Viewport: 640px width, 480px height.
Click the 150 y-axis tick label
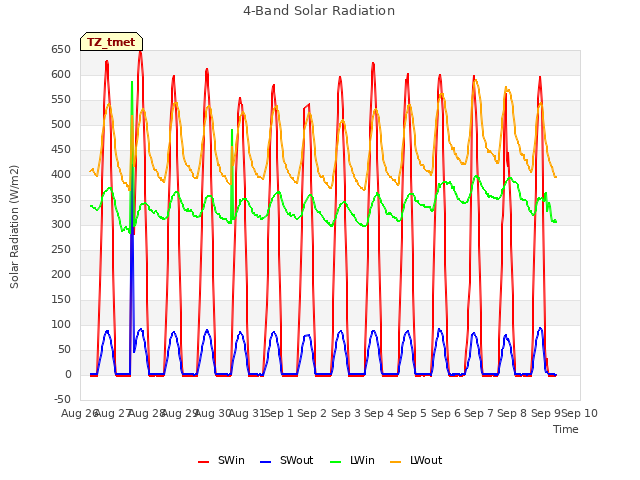click(61, 300)
